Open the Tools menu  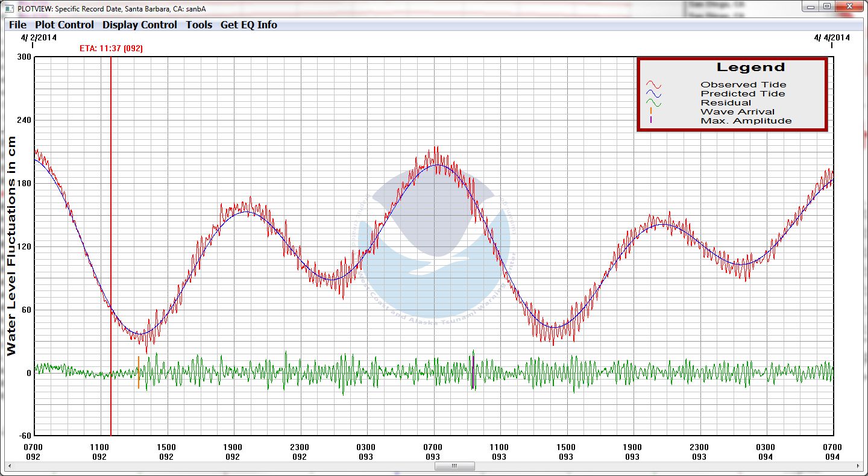[x=199, y=25]
